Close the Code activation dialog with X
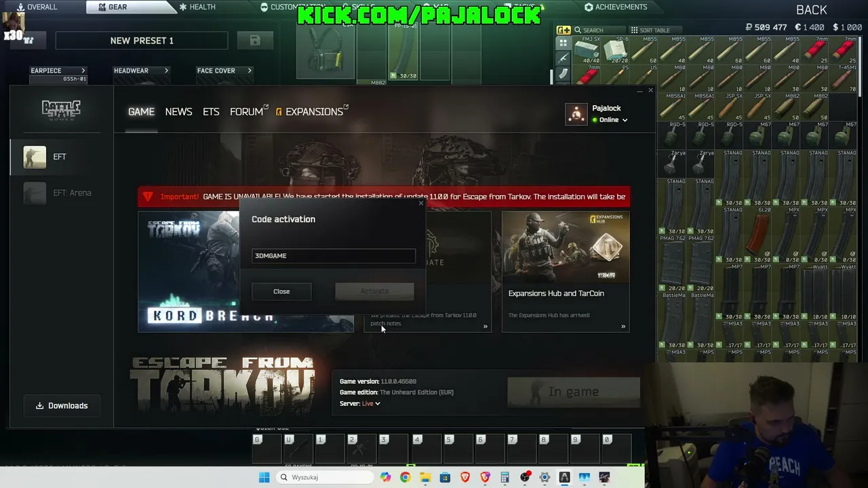 point(420,203)
